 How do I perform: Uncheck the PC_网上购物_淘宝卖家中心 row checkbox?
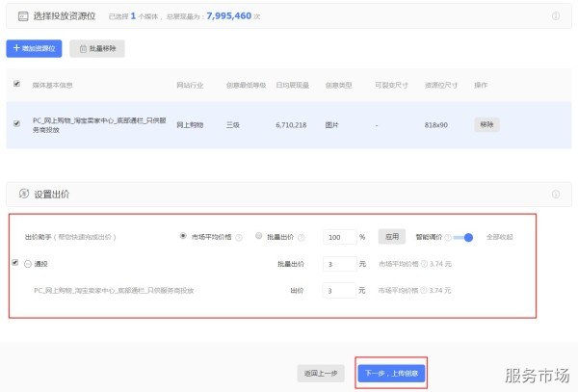[16, 123]
